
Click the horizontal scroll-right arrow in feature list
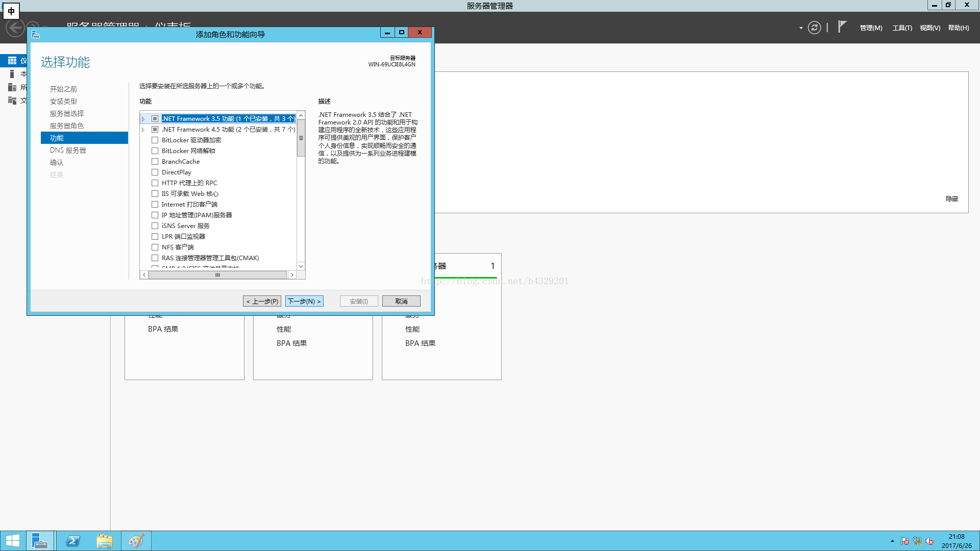point(292,274)
